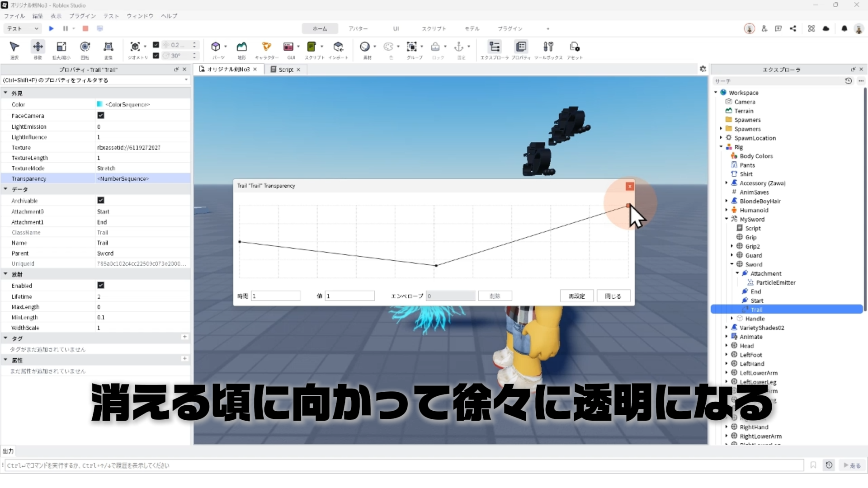This screenshot has height=488, width=868.
Task: Click the Anchor tool icon
Action: pyautogui.click(x=458, y=47)
